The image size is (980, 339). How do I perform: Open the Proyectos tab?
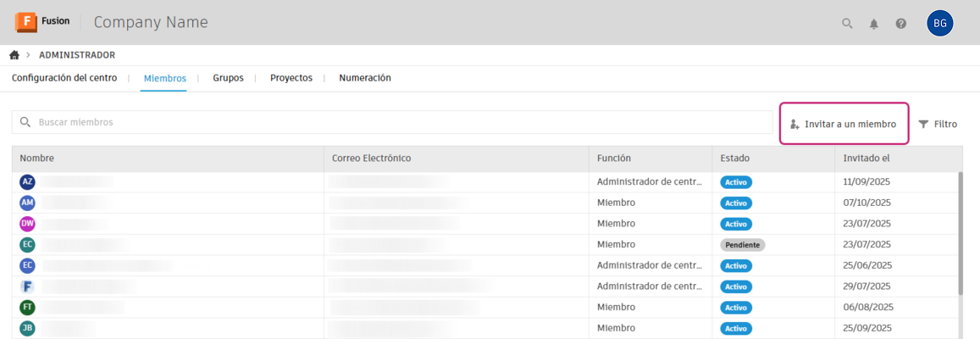pos(291,78)
